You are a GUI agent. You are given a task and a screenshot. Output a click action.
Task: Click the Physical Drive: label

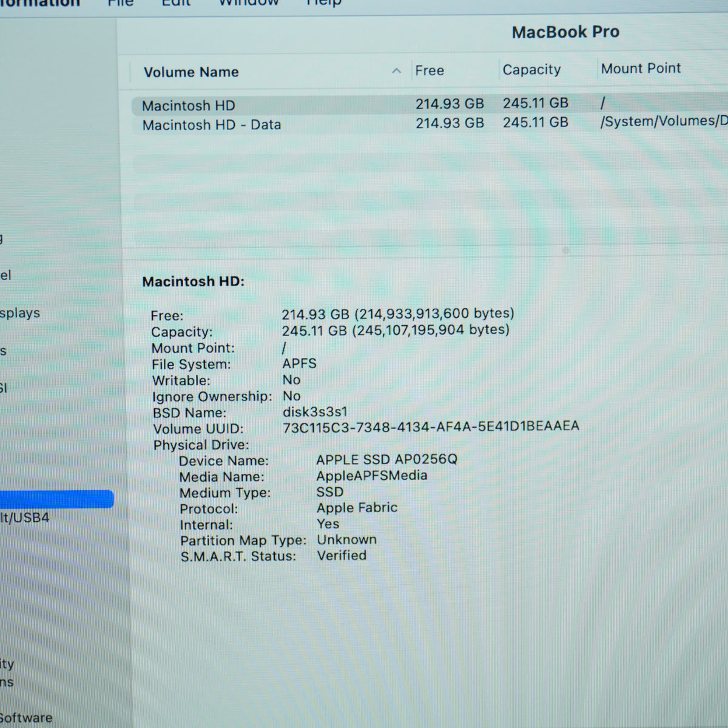click(201, 445)
